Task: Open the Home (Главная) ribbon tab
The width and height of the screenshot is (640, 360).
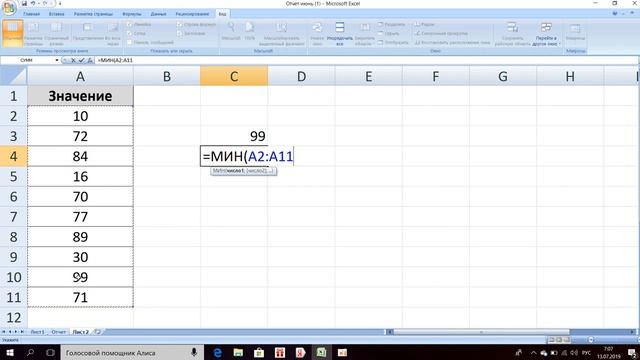Action: [x=31, y=14]
